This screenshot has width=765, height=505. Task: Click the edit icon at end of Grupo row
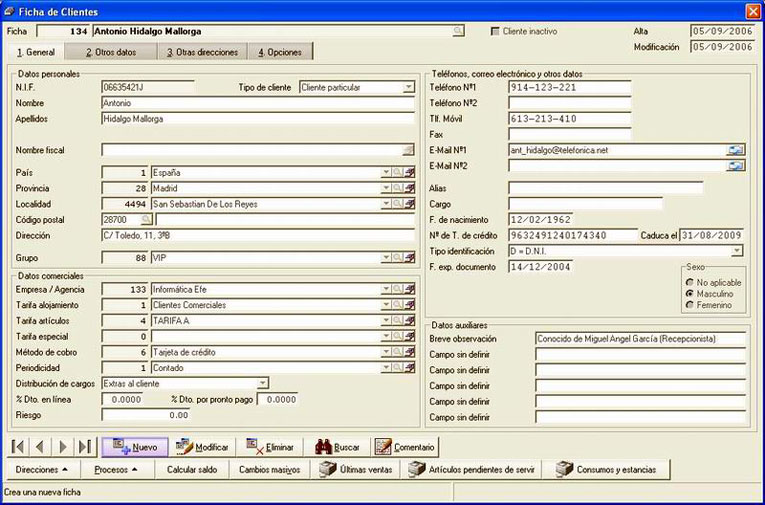[409, 258]
